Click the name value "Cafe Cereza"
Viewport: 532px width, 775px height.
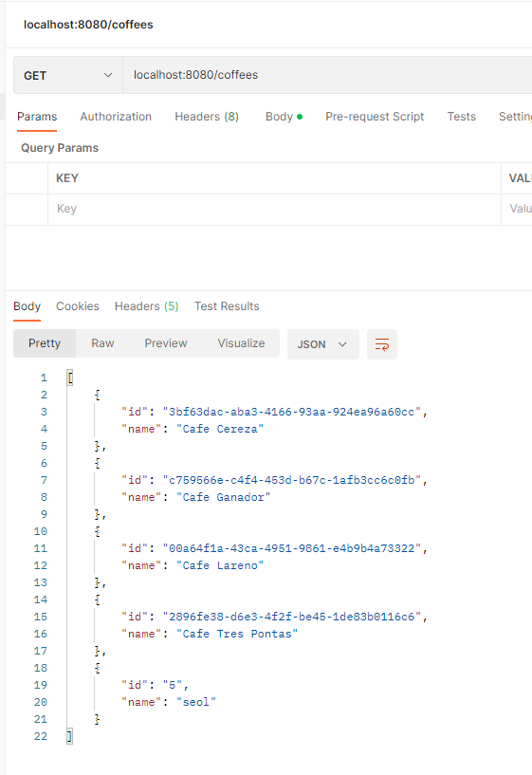pyautogui.click(x=220, y=429)
